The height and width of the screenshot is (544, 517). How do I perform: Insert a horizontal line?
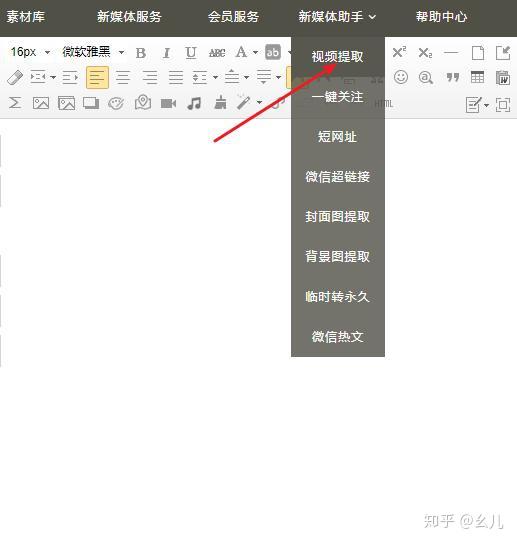pos(451,53)
